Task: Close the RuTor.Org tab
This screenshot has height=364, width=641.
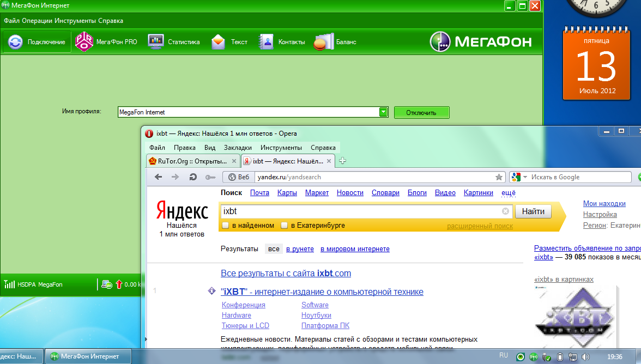Action: click(x=234, y=161)
